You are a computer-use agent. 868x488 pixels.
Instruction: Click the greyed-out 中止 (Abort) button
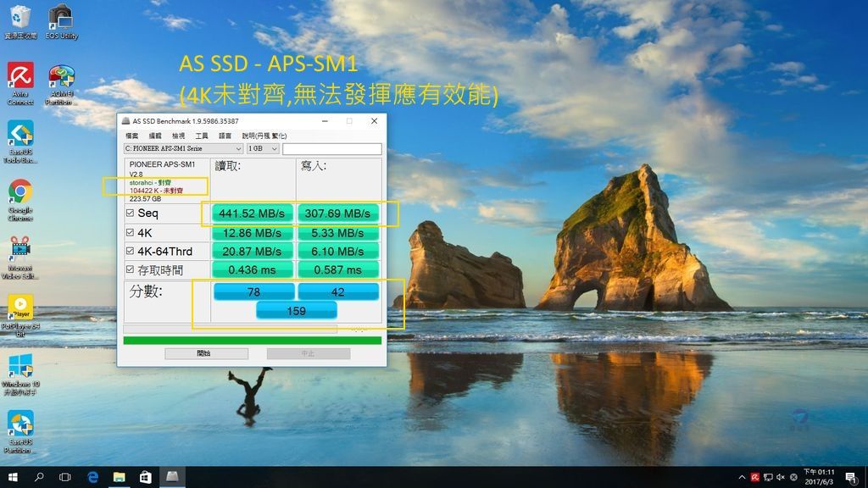(309, 353)
